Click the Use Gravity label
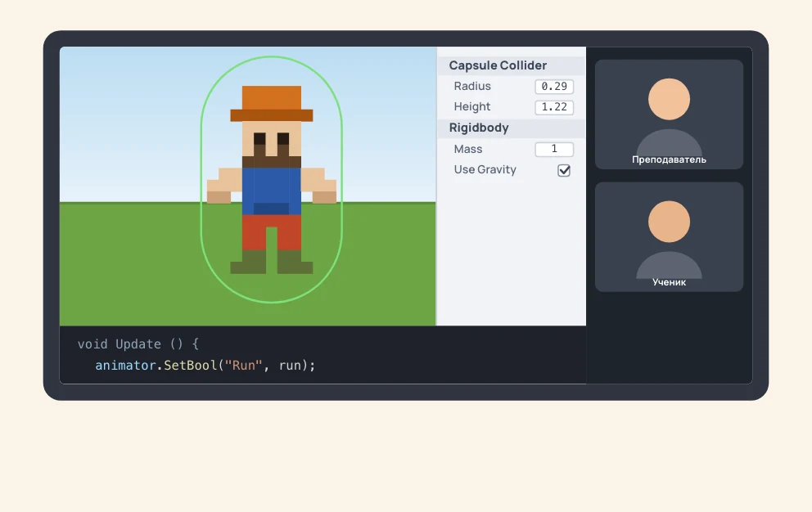Screen dimensions: 812x512 click(x=485, y=170)
